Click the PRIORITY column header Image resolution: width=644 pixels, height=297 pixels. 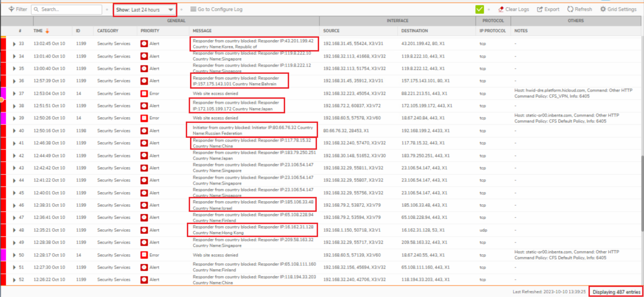tap(150, 31)
